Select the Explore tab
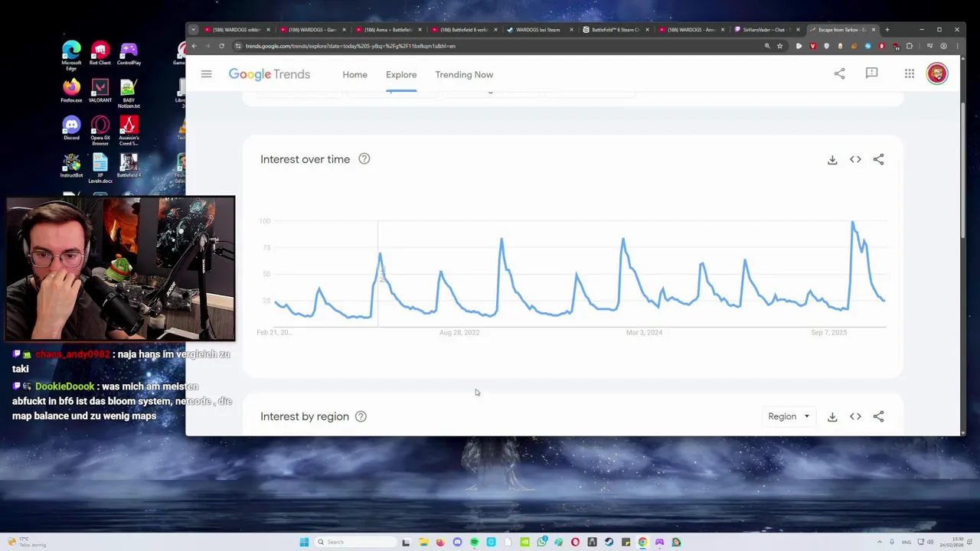The height and width of the screenshot is (551, 980). pyautogui.click(x=401, y=75)
